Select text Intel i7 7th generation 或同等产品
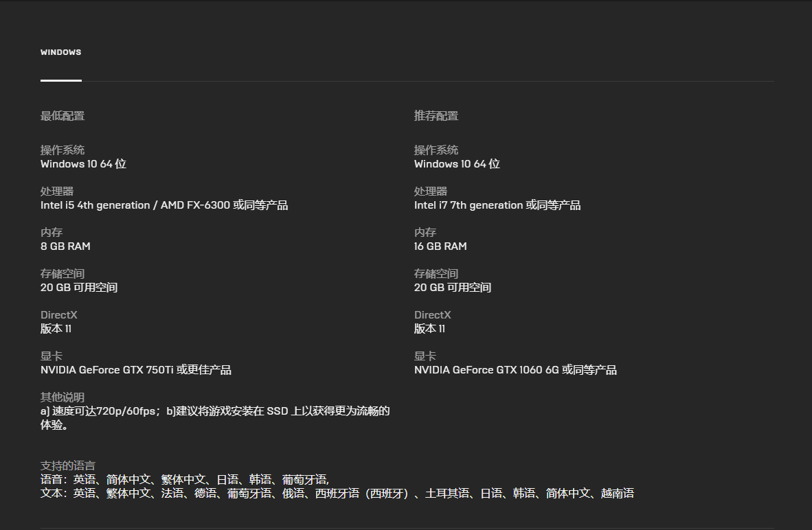 tap(497, 205)
